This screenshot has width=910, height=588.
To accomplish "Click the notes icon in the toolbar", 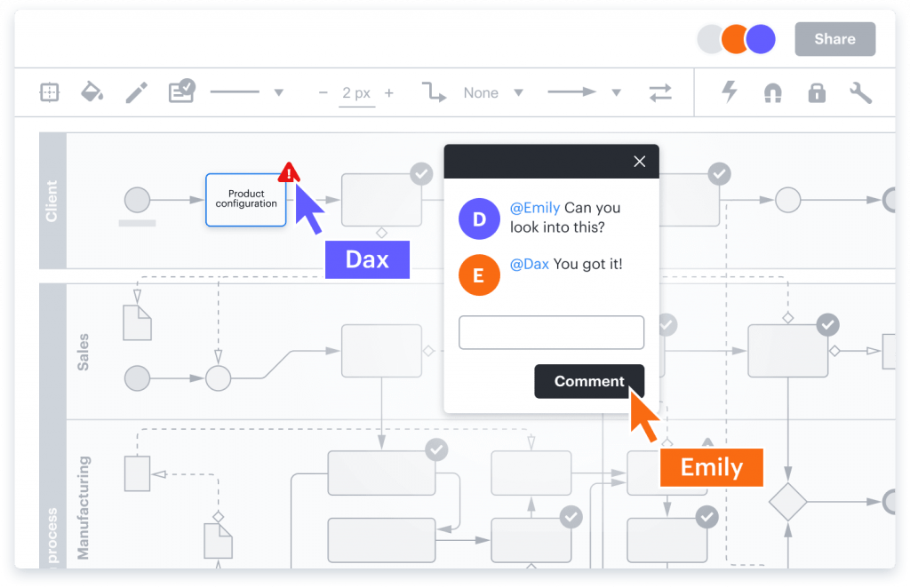I will pyautogui.click(x=181, y=92).
